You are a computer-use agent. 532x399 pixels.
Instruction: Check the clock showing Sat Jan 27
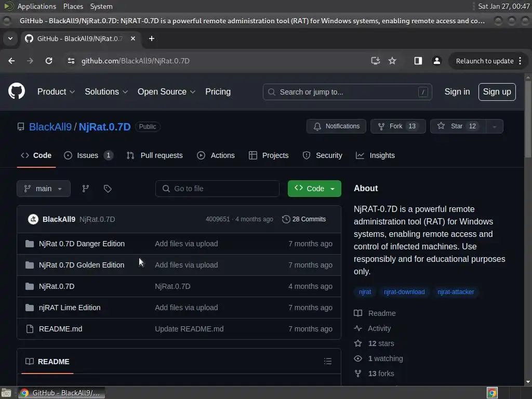(503, 6)
